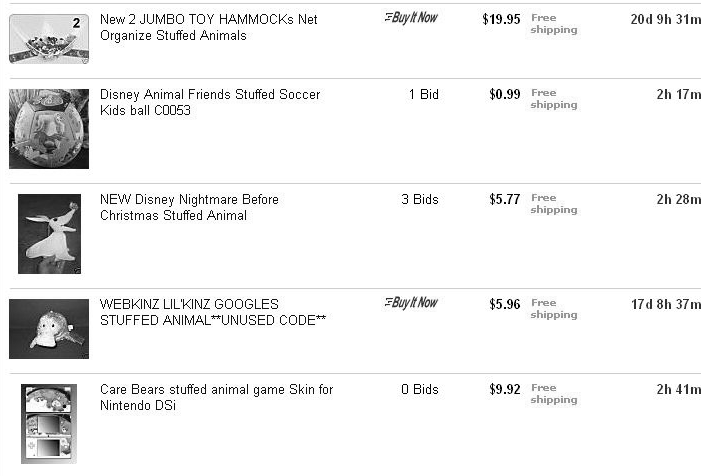Screen dimensions: 701x476
Task: Open the Nightmare Before Christmas plush thumbnail
Action: click(49, 234)
